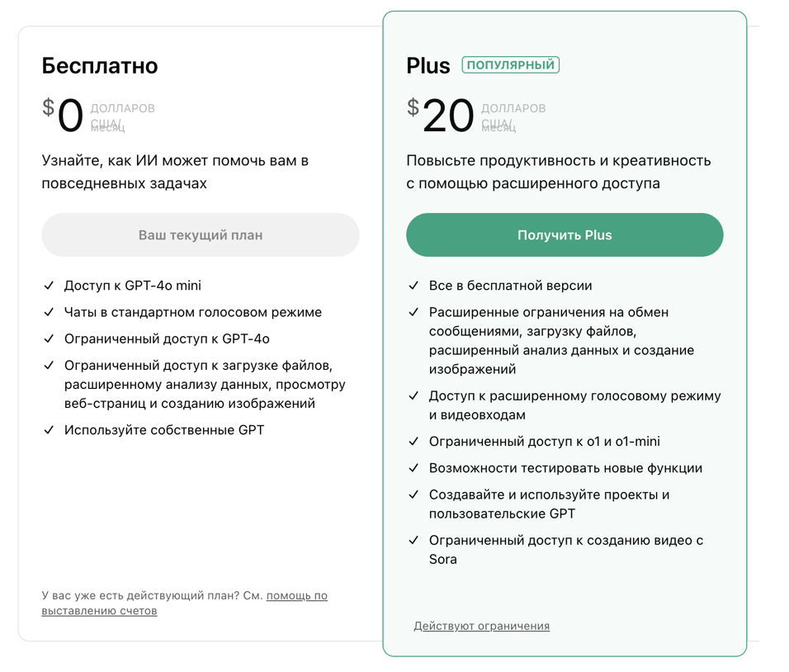Click the "Бесплатно" plan heading
This screenshot has height=672, width=789.
[x=100, y=65]
